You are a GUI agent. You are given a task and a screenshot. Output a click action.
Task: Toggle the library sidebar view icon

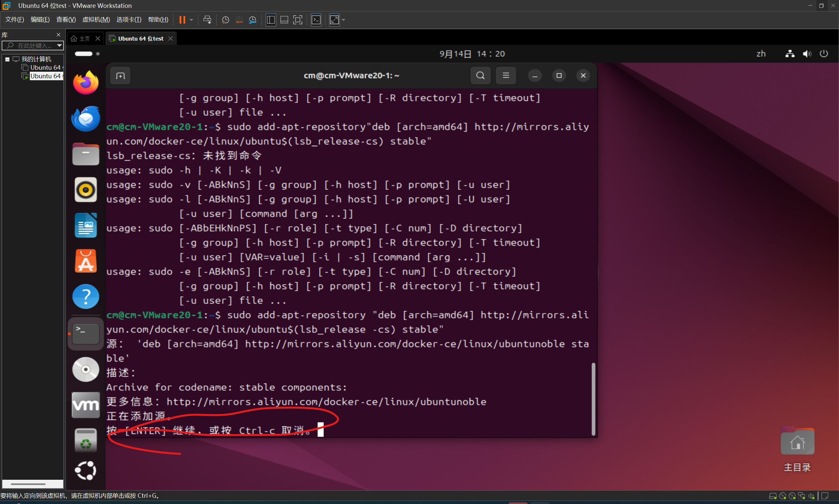click(x=270, y=20)
